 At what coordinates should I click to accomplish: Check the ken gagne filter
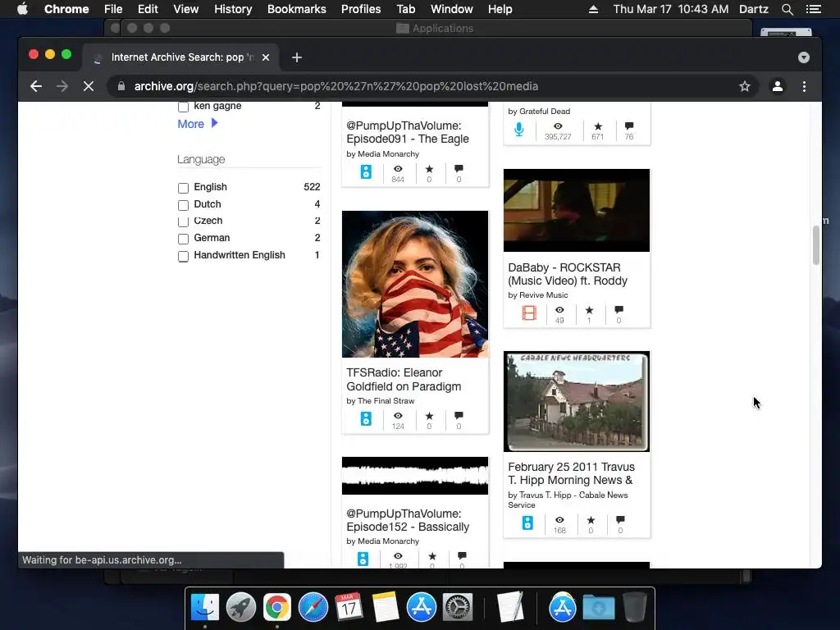[x=183, y=107]
